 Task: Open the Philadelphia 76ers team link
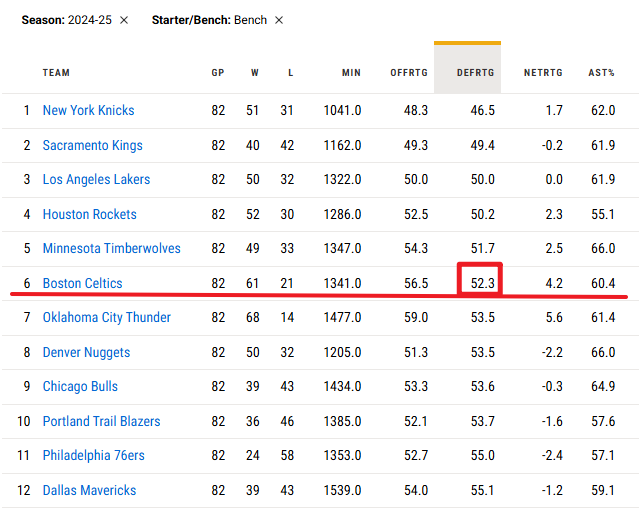tap(94, 455)
